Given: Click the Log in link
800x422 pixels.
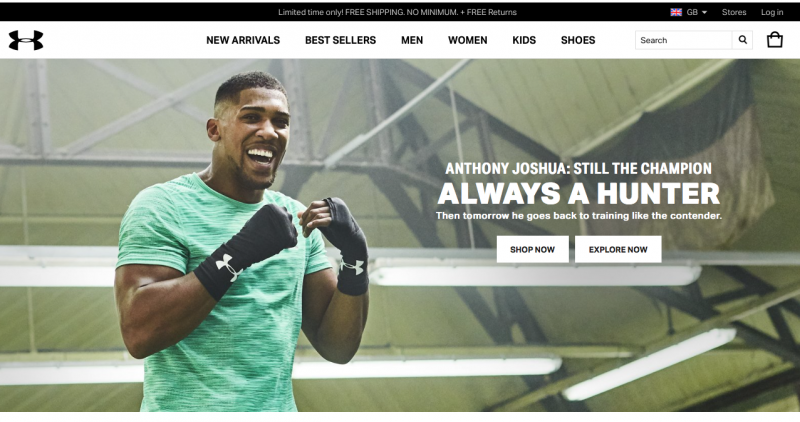Looking at the screenshot, I should 772,12.
